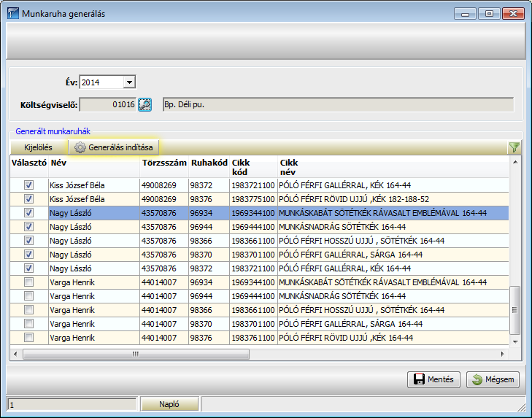Screen dimensions: 532x418
Task: Click the horizontal scrollbar left arrow
Action: (x=15, y=355)
